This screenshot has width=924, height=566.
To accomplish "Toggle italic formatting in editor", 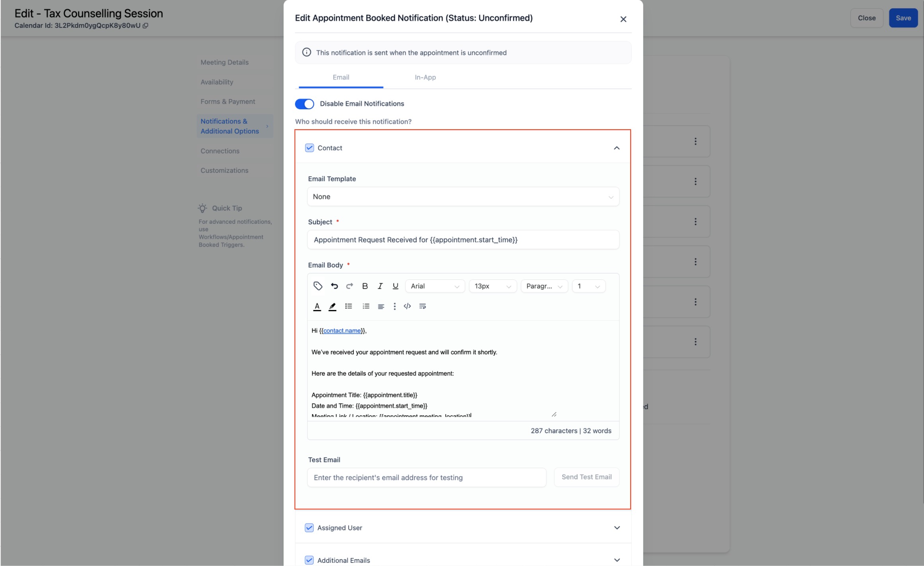I will click(380, 286).
